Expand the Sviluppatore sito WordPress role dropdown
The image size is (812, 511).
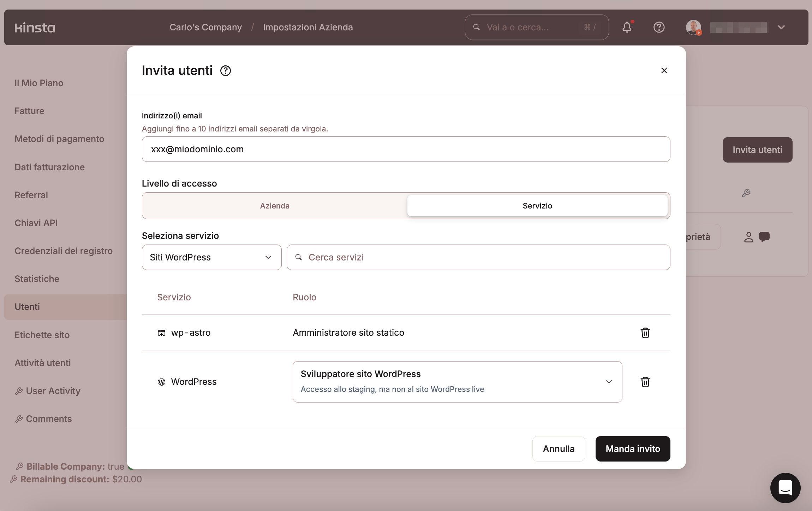457,382
